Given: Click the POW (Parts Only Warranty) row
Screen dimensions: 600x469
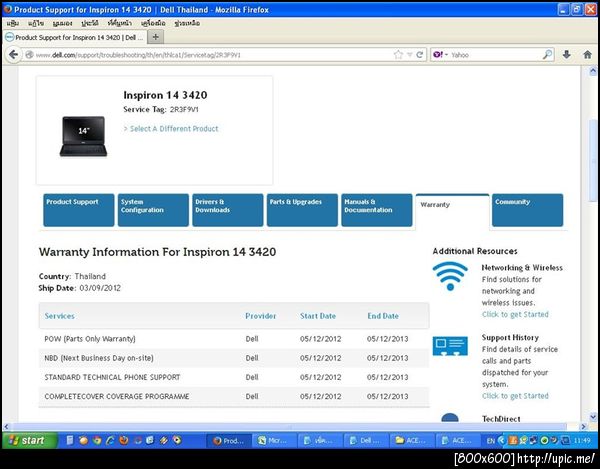Looking at the screenshot, I should tap(234, 339).
